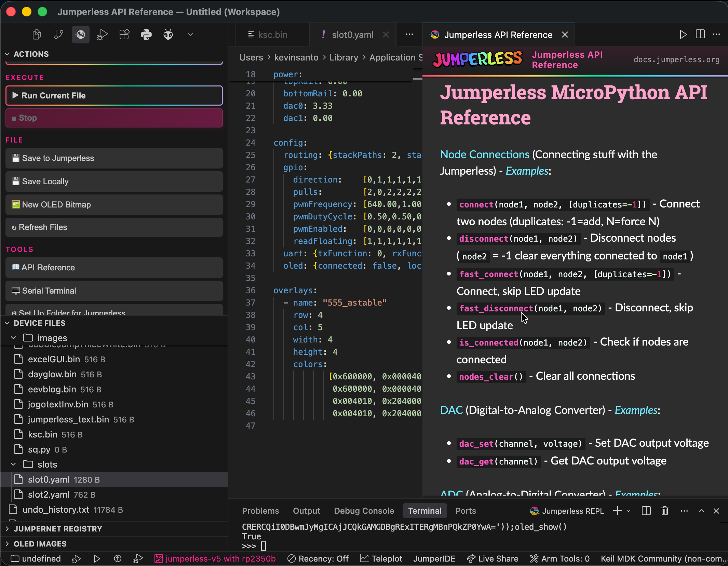The height and width of the screenshot is (566, 728).
Task: Open Serial Terminal tool button
Action: [114, 291]
